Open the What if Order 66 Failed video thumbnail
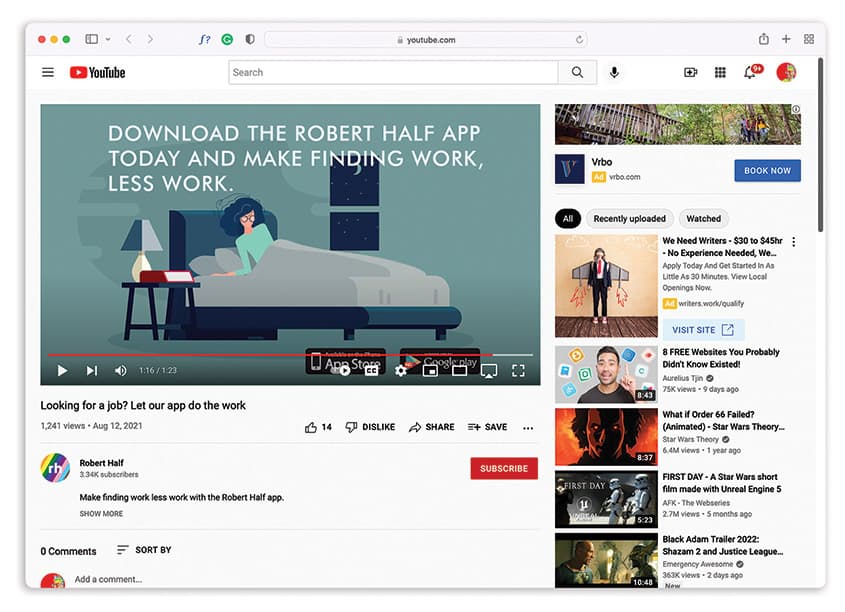 [606, 437]
